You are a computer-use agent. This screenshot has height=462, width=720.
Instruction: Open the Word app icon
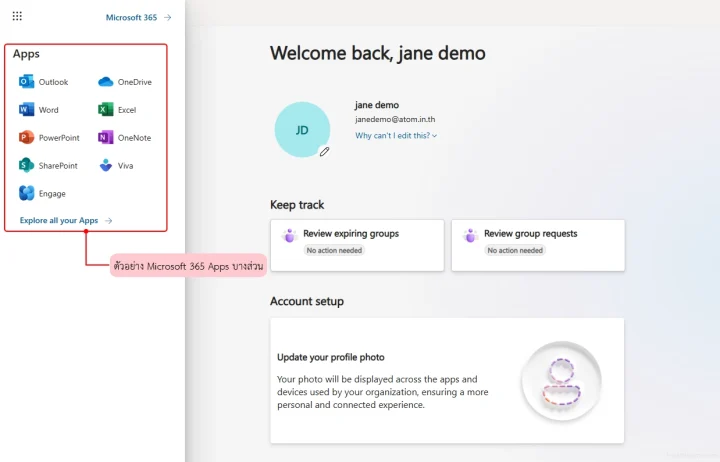(x=26, y=110)
